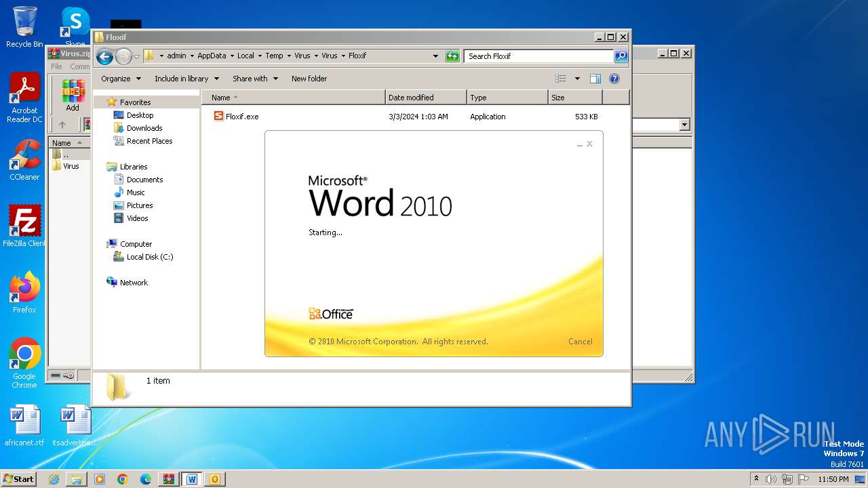868x488 pixels.
Task: Click Add button in WinRAR window
Action: pyautogui.click(x=73, y=96)
